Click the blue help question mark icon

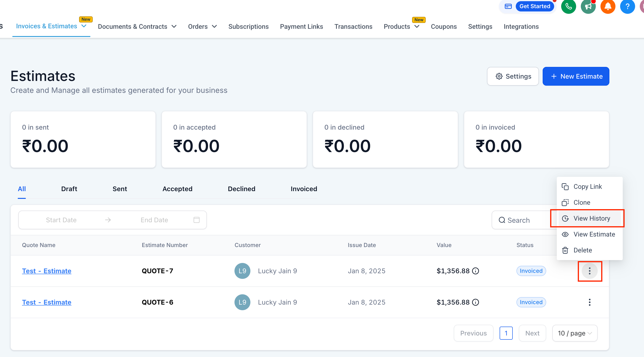click(x=627, y=6)
